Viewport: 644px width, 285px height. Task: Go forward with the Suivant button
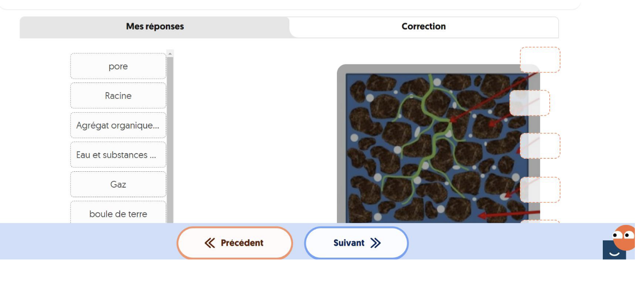tap(356, 243)
